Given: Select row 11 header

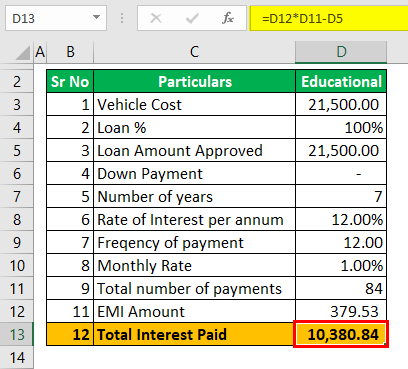Looking at the screenshot, I should click(17, 288).
